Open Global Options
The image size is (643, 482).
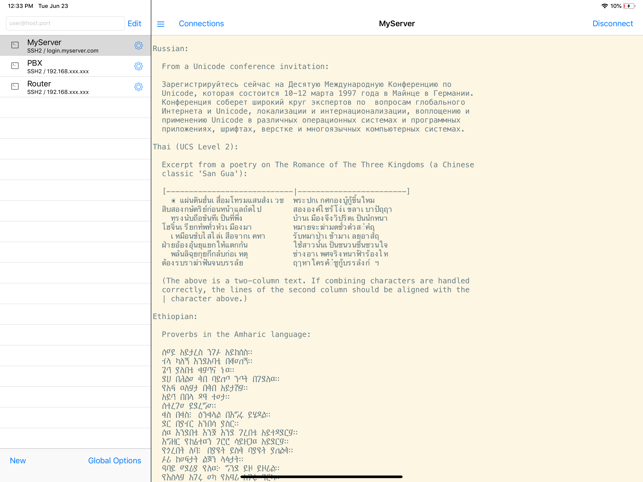pos(114,461)
